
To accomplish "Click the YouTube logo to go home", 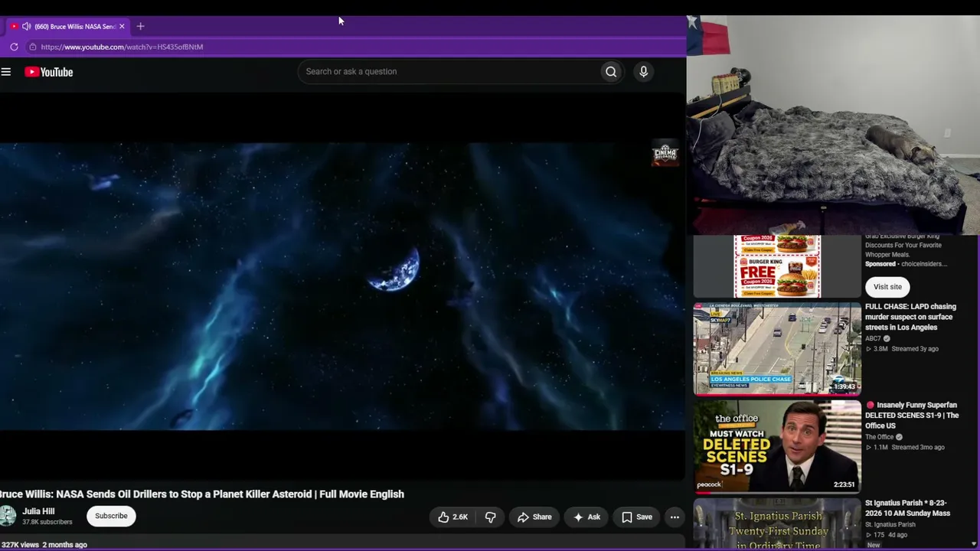I will tap(48, 72).
